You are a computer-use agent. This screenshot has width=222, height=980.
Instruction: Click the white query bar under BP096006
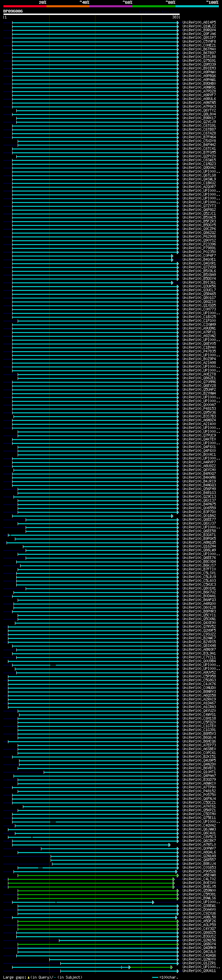[92, 15]
